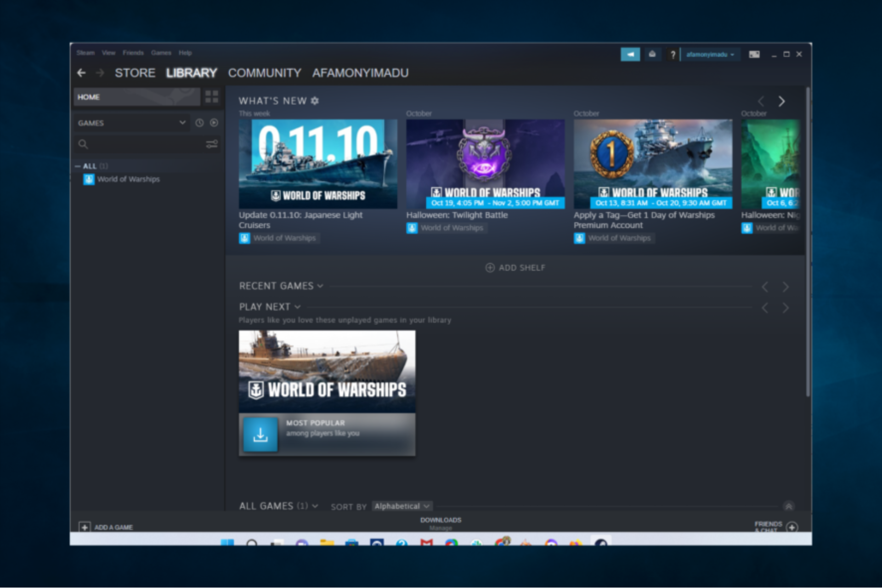882x588 pixels.
Task: Select the LIBRARY tab
Action: [x=190, y=73]
